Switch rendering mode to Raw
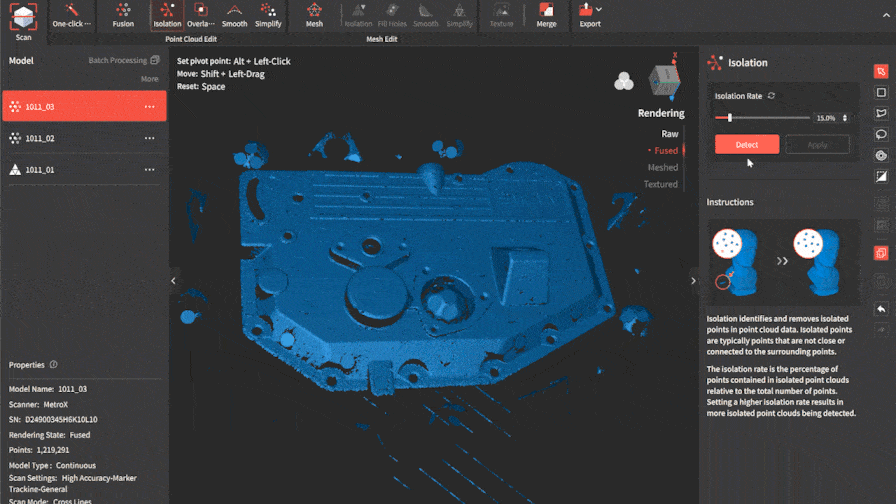This screenshot has width=896, height=504. tap(669, 134)
